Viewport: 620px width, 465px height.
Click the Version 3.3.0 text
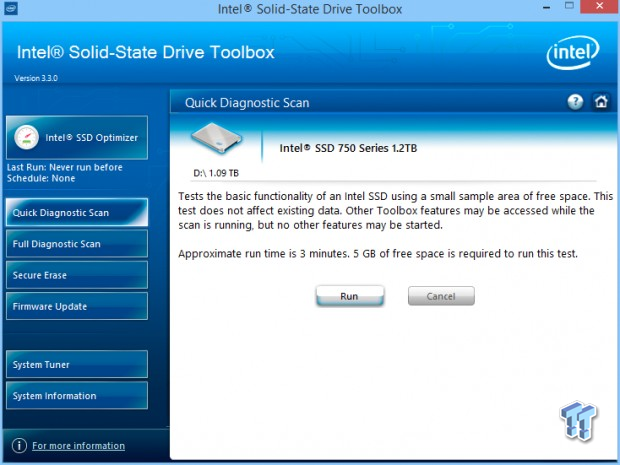pos(36,78)
